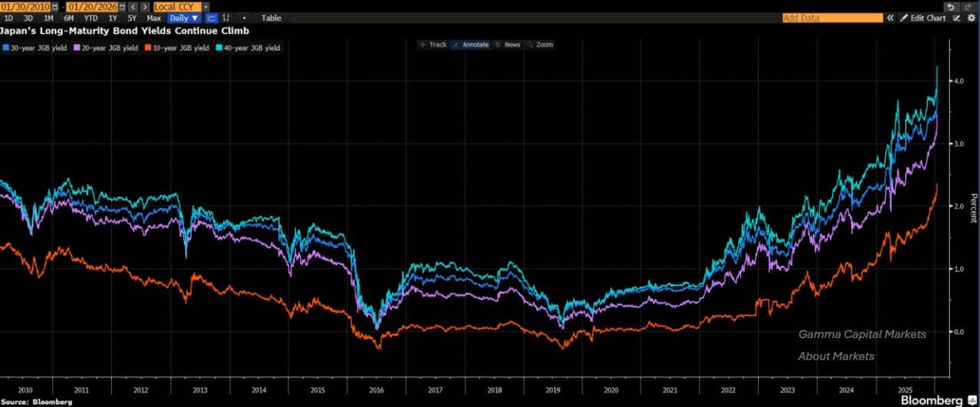Select the candlestick chart type icon
Viewport: 980px width, 407px height.
(x=226, y=18)
